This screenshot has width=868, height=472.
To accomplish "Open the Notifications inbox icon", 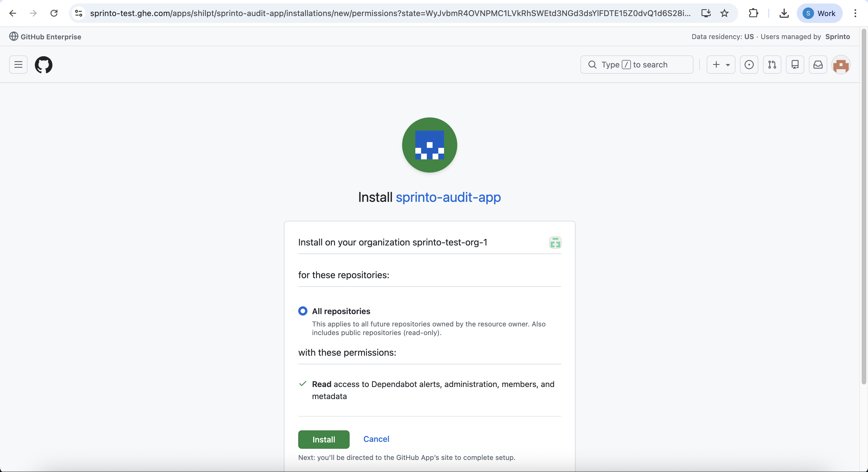I will pos(818,64).
